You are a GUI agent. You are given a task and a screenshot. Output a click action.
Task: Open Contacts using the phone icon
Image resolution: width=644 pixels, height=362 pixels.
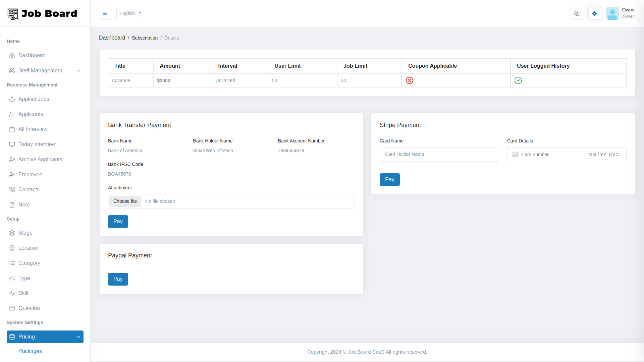tap(12, 189)
